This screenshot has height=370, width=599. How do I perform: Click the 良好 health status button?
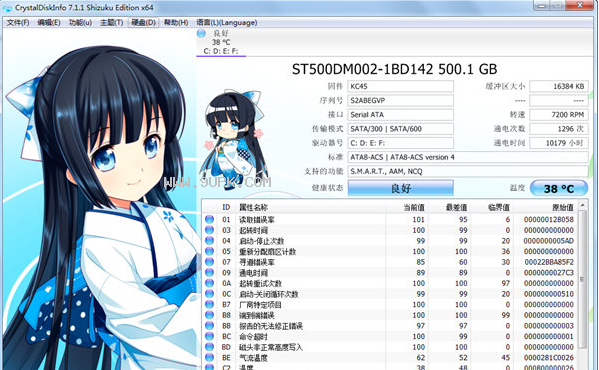(400, 188)
